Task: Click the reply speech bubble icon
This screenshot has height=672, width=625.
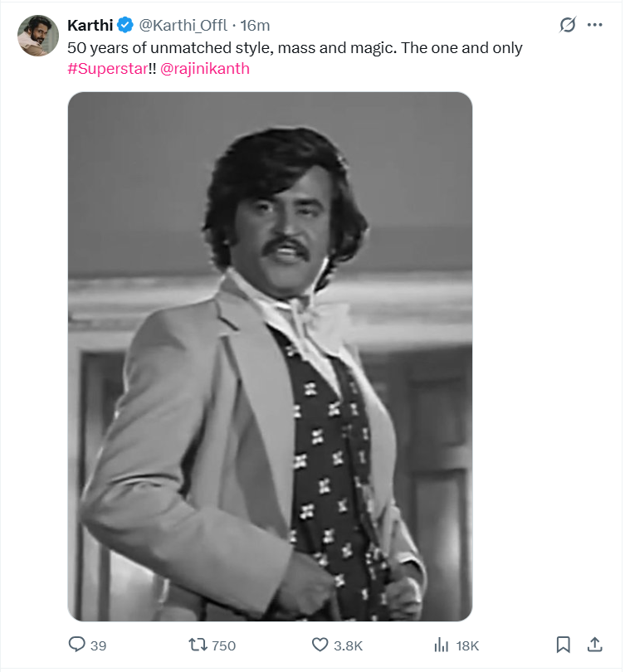Action: 76,645
